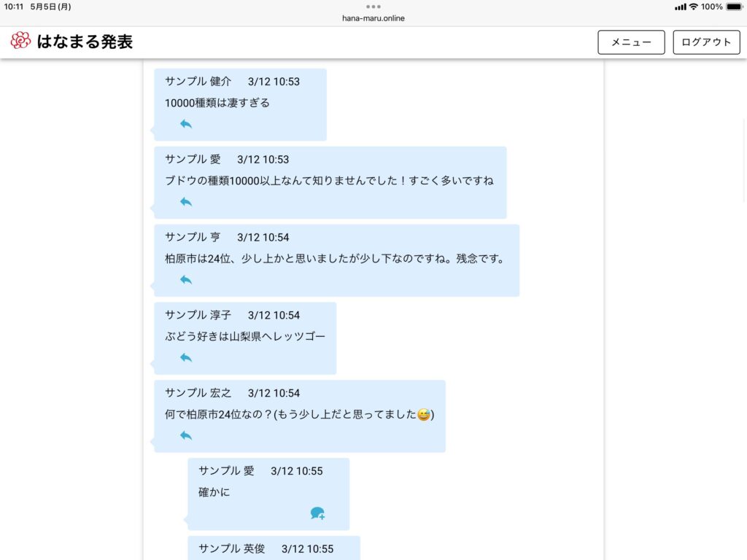
Task: Reply to サンプル 亨's 柏原市は24位 comment
Action: pyautogui.click(x=186, y=280)
